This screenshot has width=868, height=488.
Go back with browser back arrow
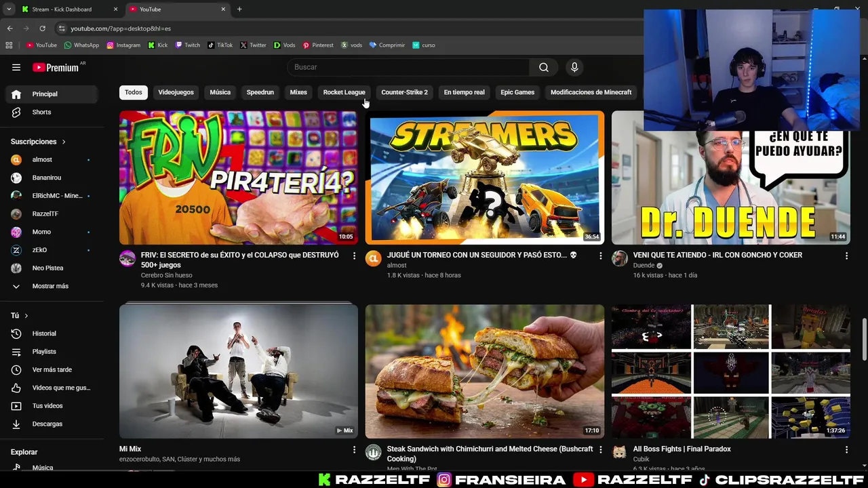pos(9,28)
